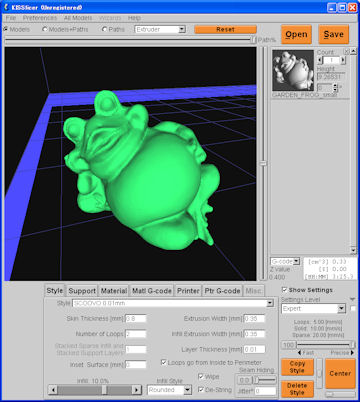Decrease model count with left arrow
Screen dimensions: 360x402
(x=320, y=60)
